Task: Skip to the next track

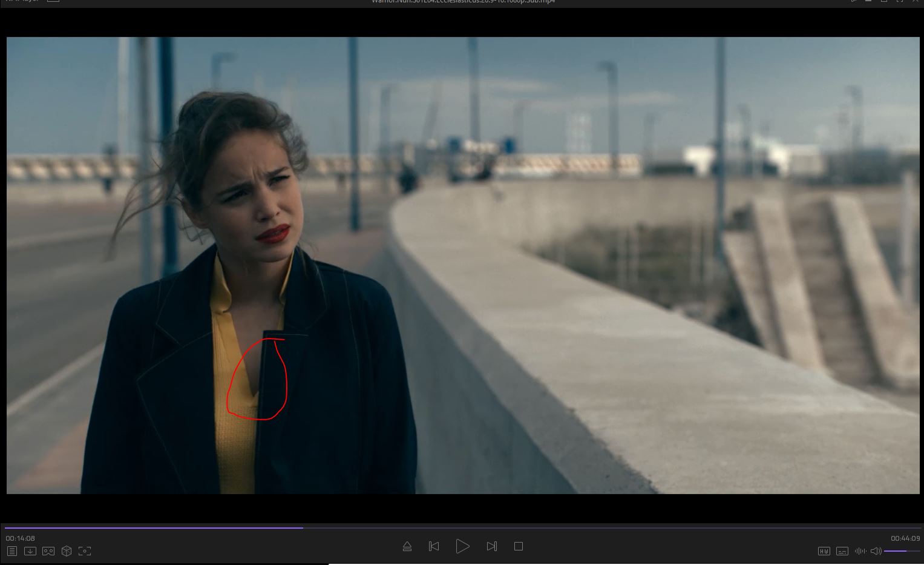Action: click(491, 546)
